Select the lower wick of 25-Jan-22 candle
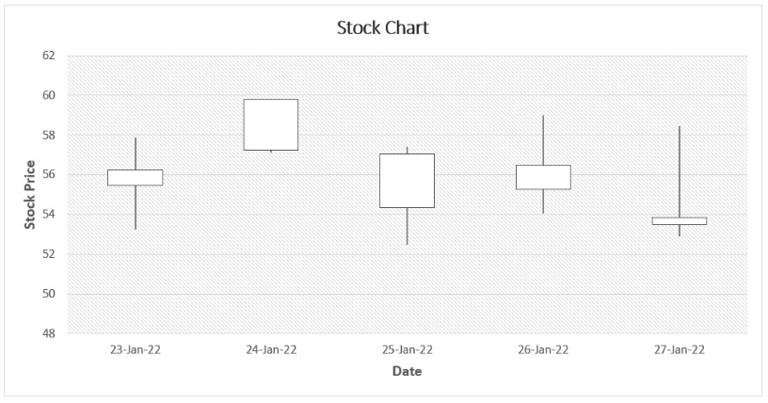Screen dimensions: 768x403 click(x=407, y=226)
